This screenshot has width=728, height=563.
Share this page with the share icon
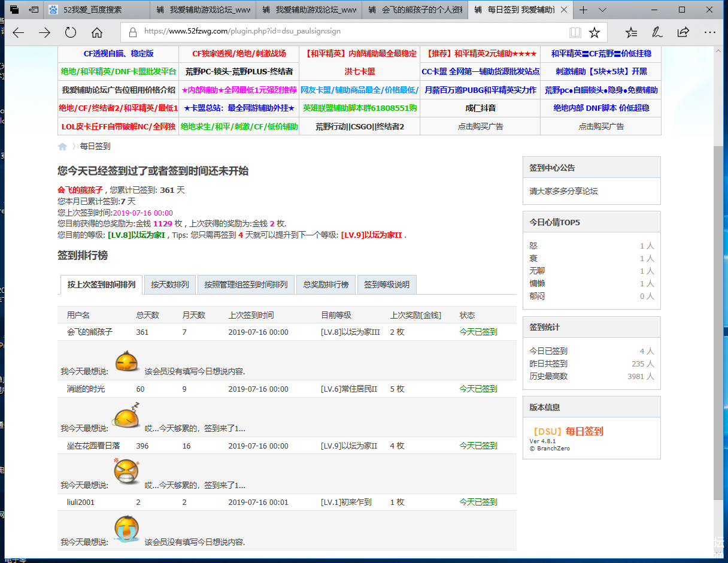[683, 32]
